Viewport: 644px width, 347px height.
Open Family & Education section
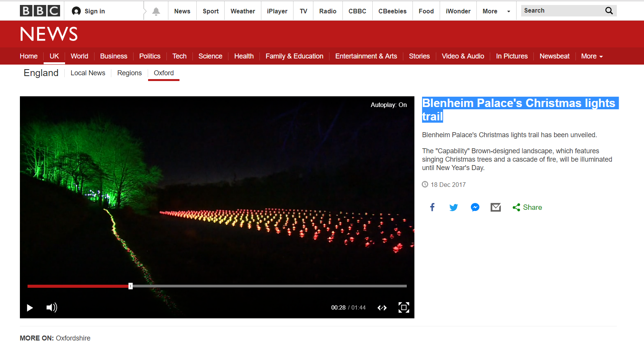tap(295, 56)
